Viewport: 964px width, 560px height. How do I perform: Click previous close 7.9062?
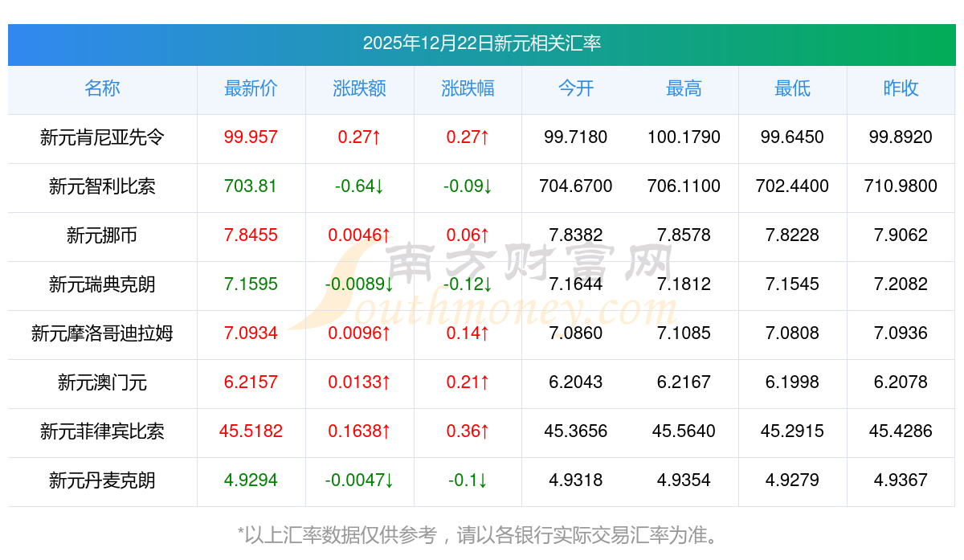[x=901, y=235]
